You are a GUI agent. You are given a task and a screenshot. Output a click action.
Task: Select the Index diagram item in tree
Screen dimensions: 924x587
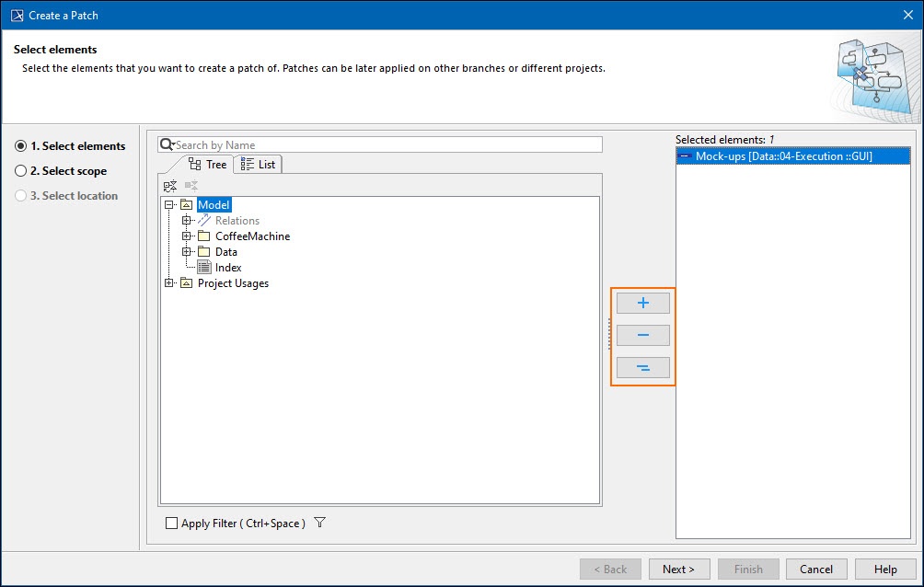227,268
